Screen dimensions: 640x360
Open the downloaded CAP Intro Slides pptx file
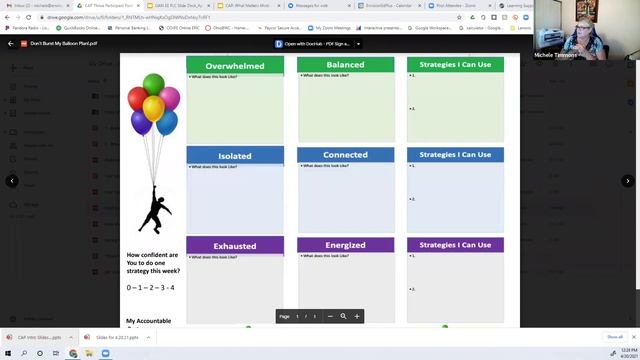35,338
